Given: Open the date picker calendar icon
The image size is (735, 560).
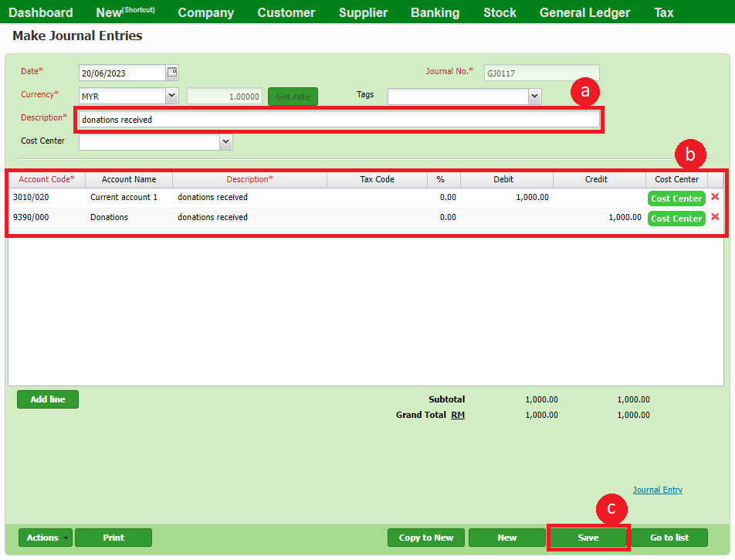Looking at the screenshot, I should point(172,73).
